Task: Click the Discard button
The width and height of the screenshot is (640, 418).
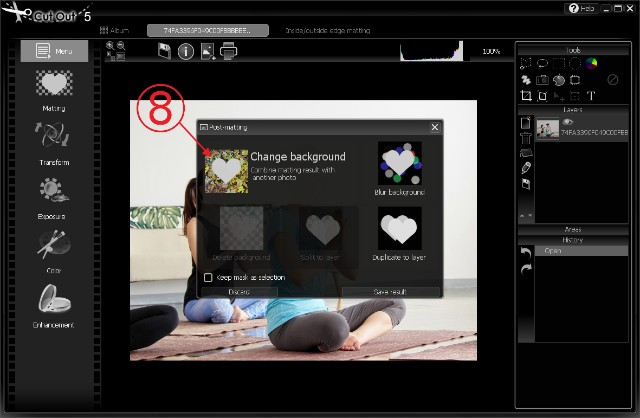Action: pyautogui.click(x=238, y=292)
